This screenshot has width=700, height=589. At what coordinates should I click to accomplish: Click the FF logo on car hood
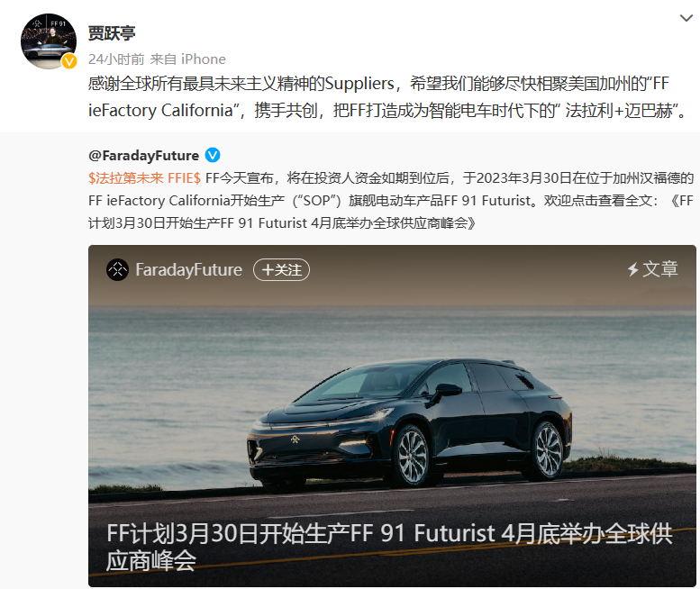[295, 439]
